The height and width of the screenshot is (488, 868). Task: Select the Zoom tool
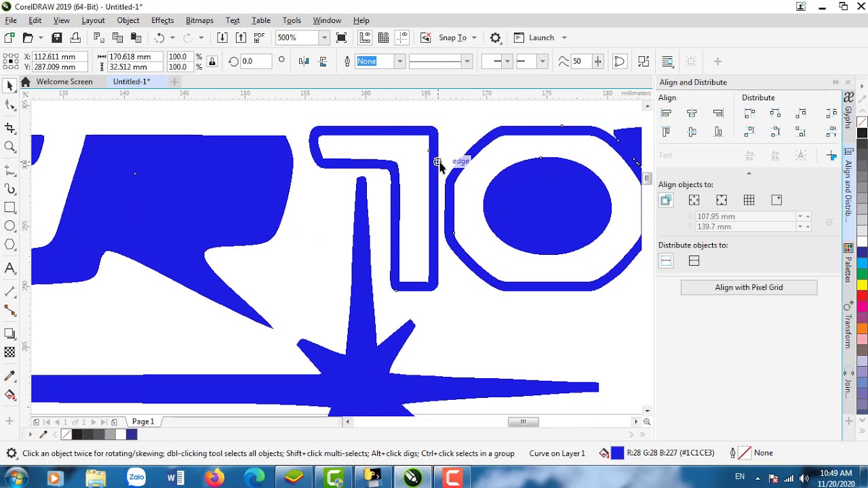9,147
